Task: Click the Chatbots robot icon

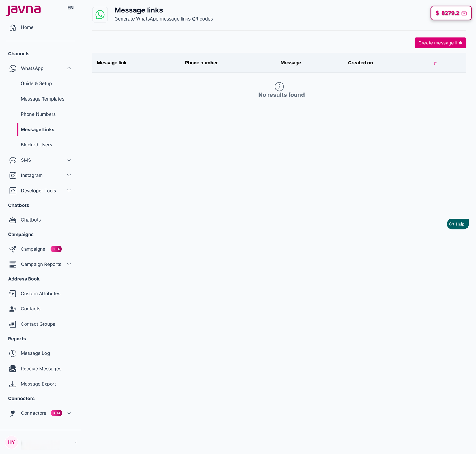Action: [x=13, y=220]
